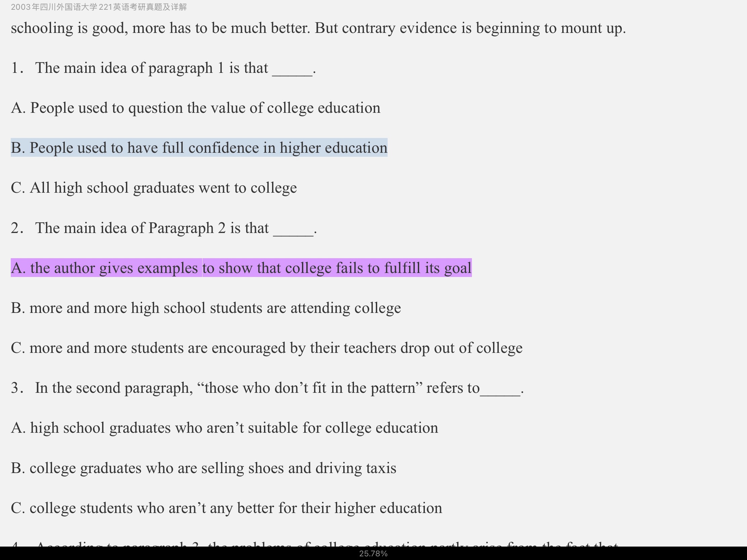Click option C about students dropping out
This screenshot has height=560, width=747.
(x=266, y=348)
